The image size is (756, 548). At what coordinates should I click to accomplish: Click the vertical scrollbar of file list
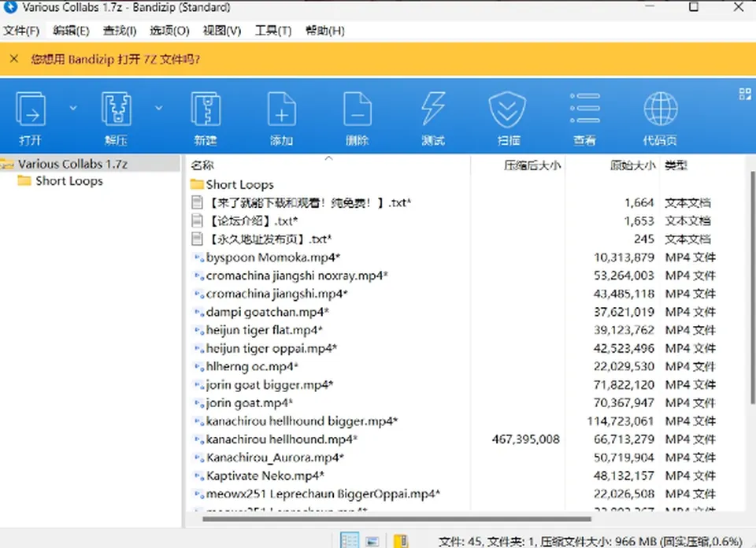point(752,287)
